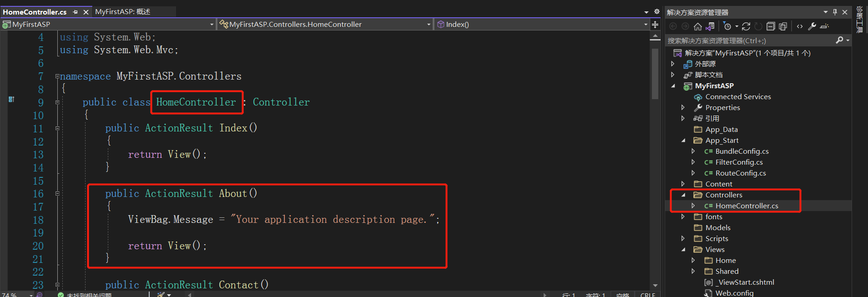
Task: Click the Connected Services icon
Action: tap(698, 97)
